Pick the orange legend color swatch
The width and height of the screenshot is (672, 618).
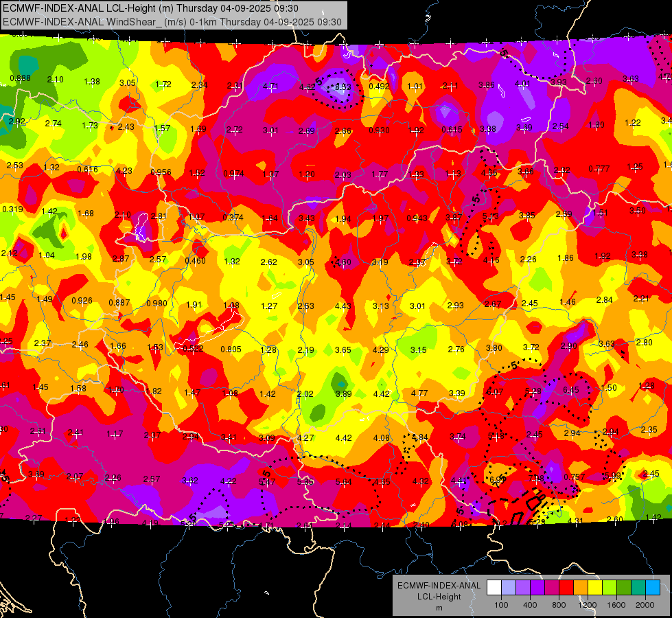coord(581,588)
